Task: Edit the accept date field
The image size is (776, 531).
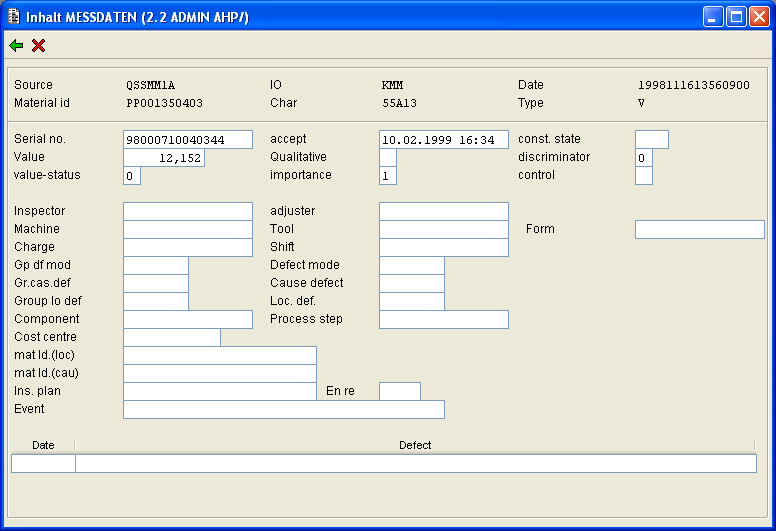Action: [444, 140]
